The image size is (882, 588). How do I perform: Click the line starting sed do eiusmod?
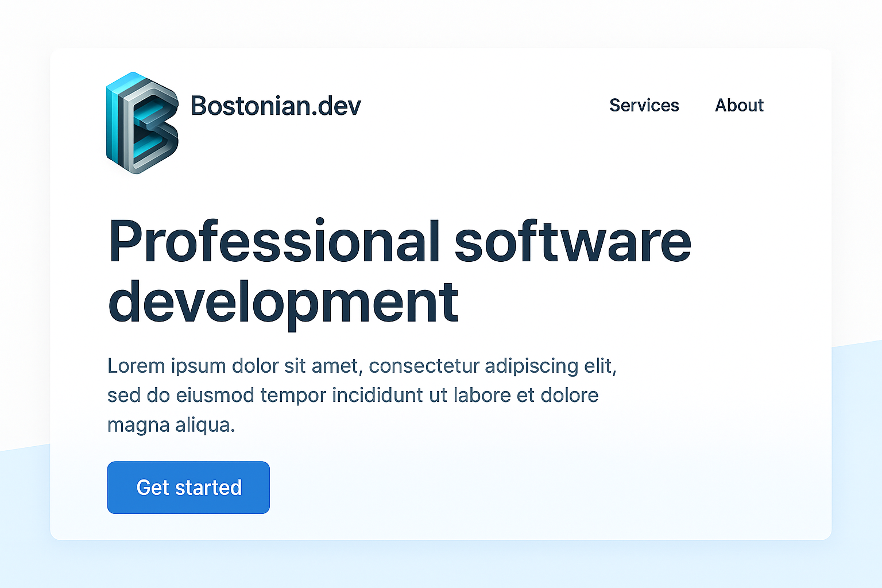[353, 395]
